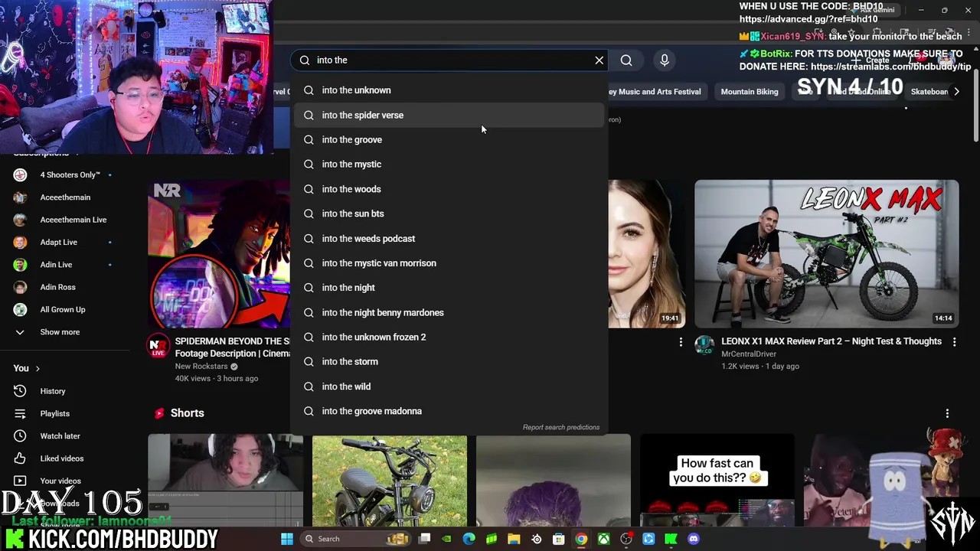Screen dimensions: 980x551
Task: Select Mountain Biking category chip
Action: coord(749,92)
